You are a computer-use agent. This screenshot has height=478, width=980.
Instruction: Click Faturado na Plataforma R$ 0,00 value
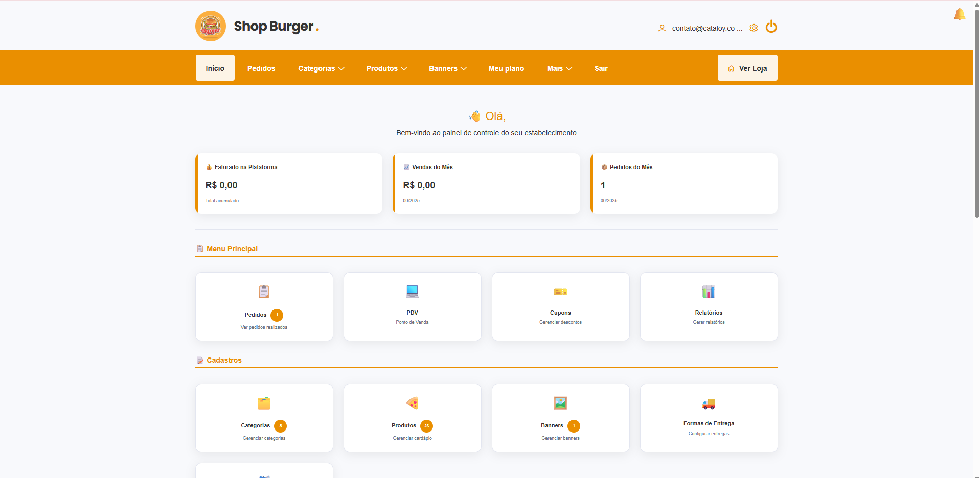point(221,185)
